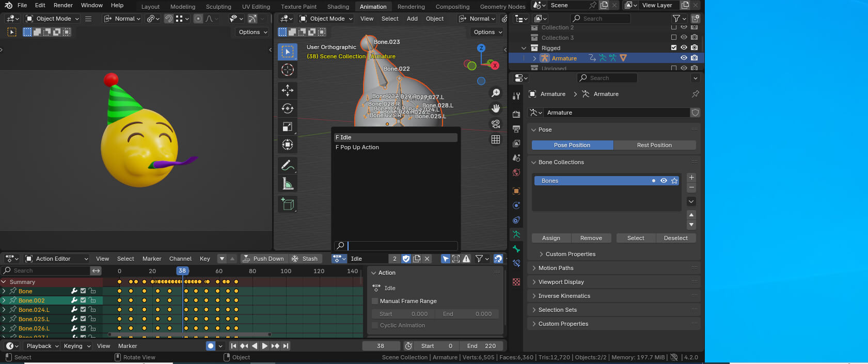The image size is (868, 364).
Task: Activate the Move tool
Action: (288, 90)
